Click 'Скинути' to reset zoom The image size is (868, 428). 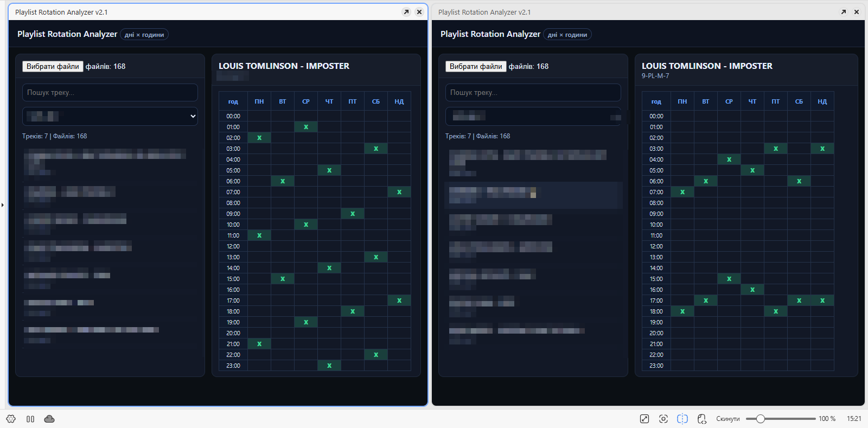pos(727,419)
